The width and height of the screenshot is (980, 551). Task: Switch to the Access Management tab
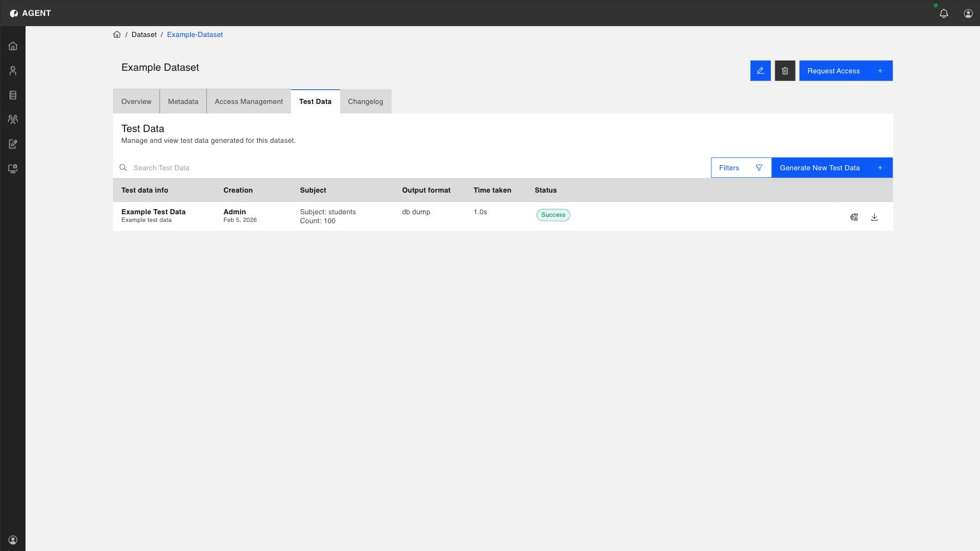point(249,101)
